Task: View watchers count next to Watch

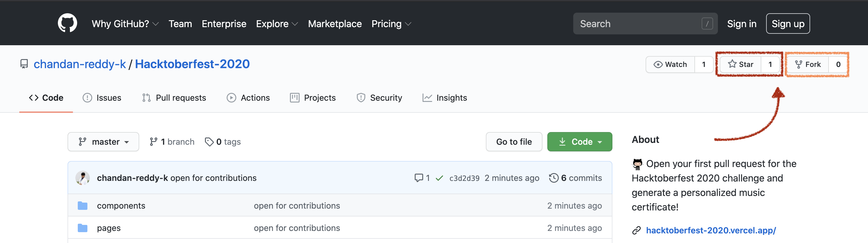Action: pyautogui.click(x=703, y=65)
